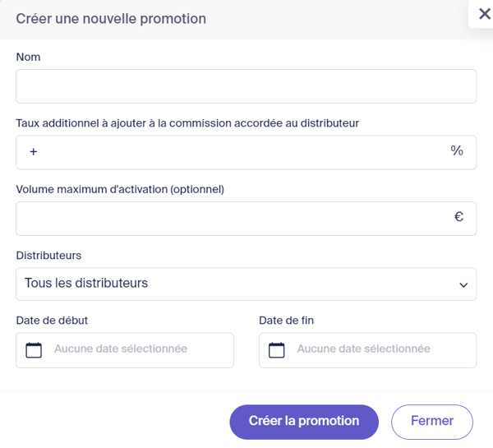Click the percent symbol in the rate field
Viewport: 493px width, 448px height.
(457, 150)
